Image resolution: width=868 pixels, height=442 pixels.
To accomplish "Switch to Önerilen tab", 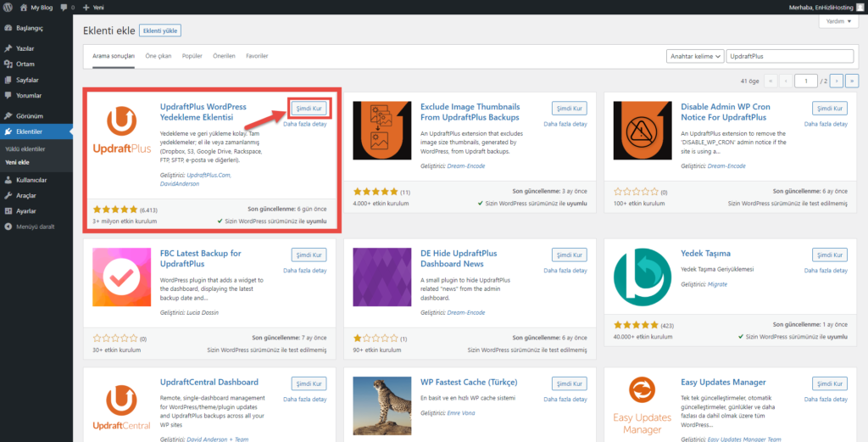I will pos(224,57).
